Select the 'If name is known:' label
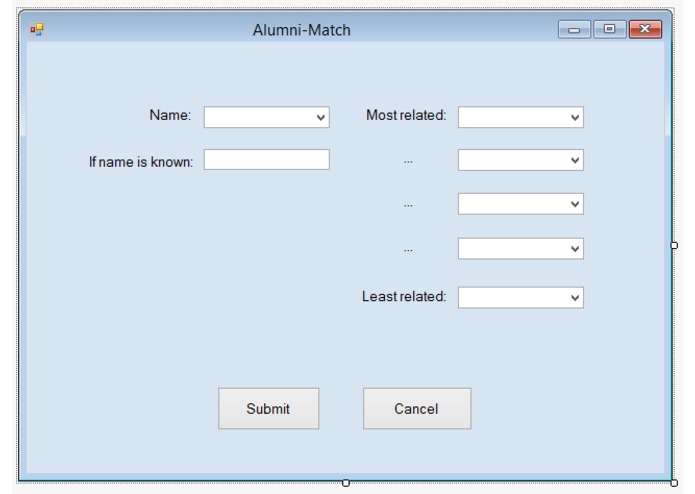The width and height of the screenshot is (695, 494). [141, 162]
